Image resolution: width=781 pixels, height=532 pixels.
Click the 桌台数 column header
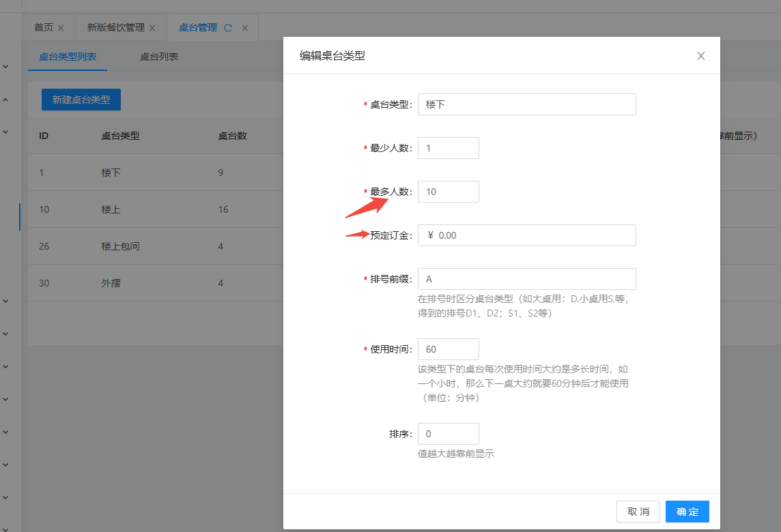tap(232, 136)
